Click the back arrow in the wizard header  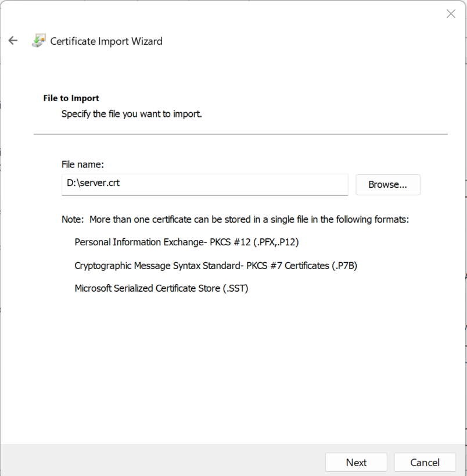[x=13, y=41]
